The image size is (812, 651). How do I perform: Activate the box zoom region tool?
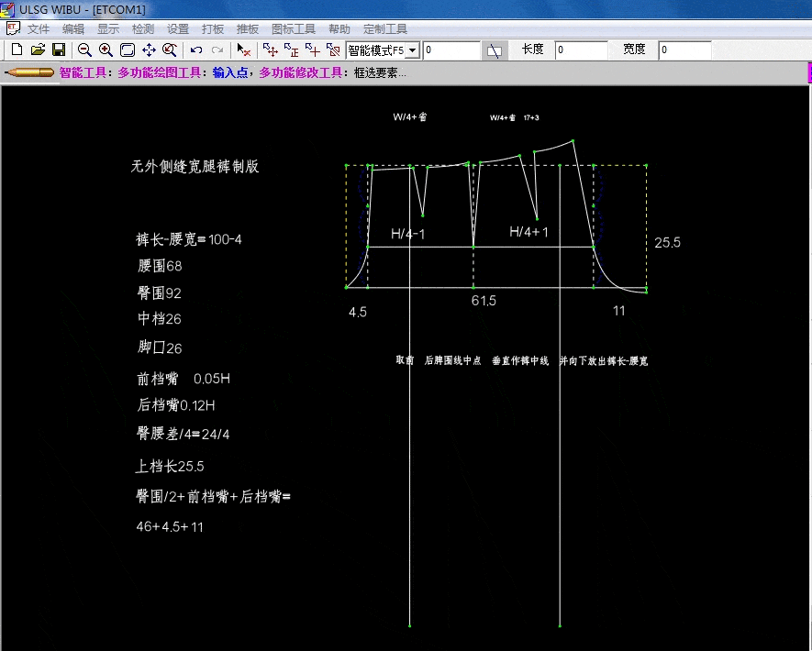pos(126,50)
